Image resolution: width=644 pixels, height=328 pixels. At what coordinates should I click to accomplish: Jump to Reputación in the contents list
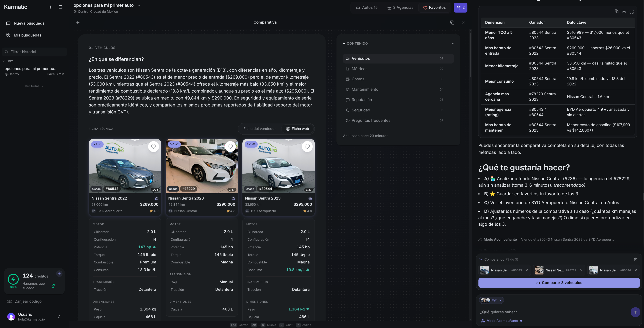tap(398, 100)
